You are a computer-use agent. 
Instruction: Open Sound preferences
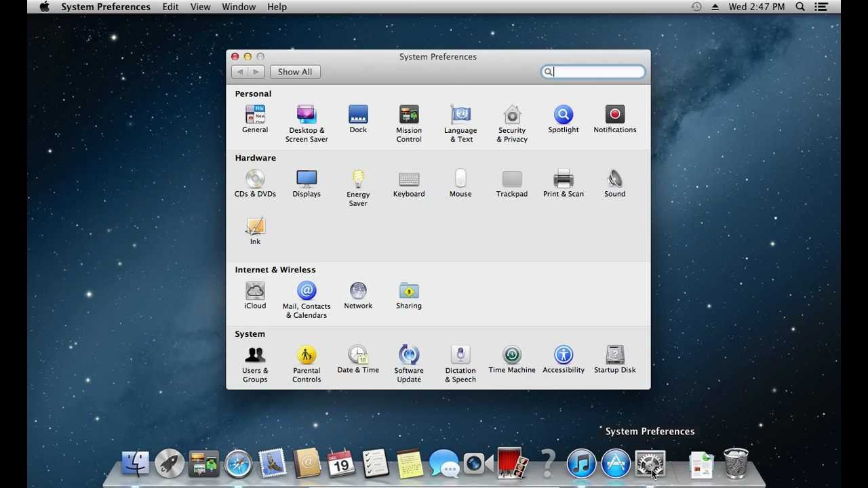click(x=615, y=183)
